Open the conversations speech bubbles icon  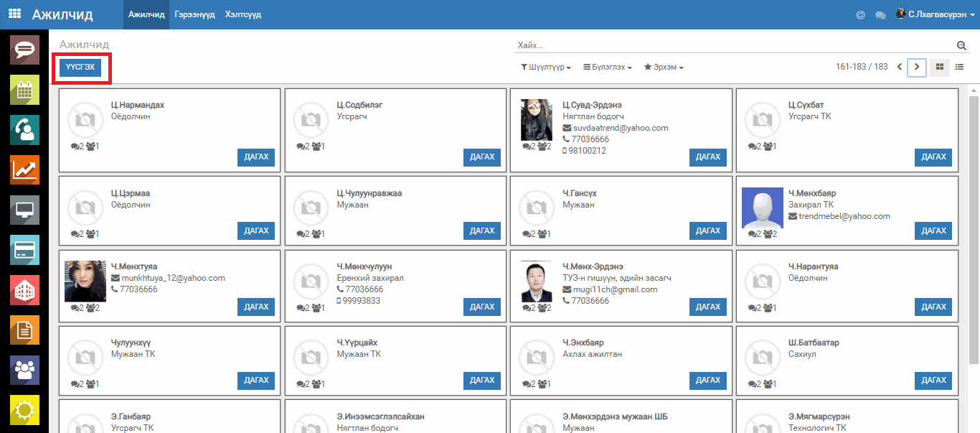point(880,14)
